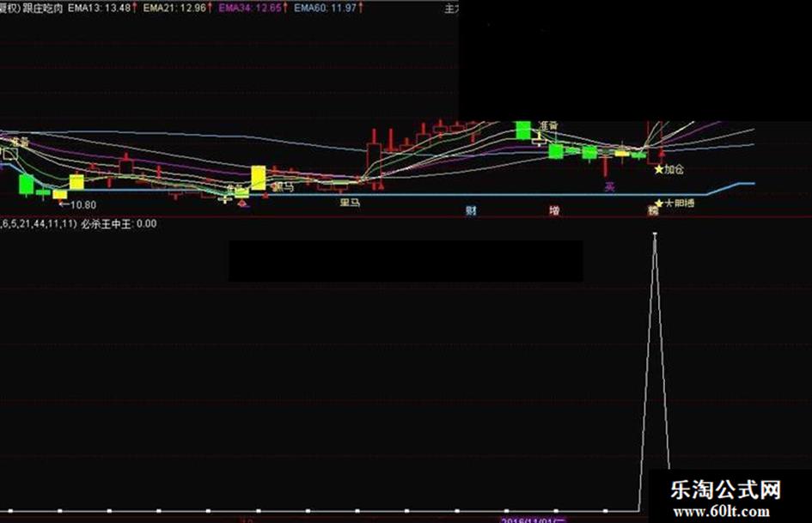
Task: Select the purple EMA34 indicator label
Action: [253, 8]
